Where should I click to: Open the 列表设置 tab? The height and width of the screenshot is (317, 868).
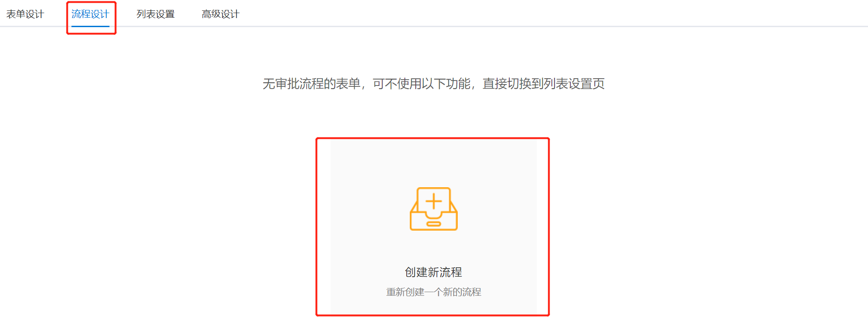pos(155,14)
